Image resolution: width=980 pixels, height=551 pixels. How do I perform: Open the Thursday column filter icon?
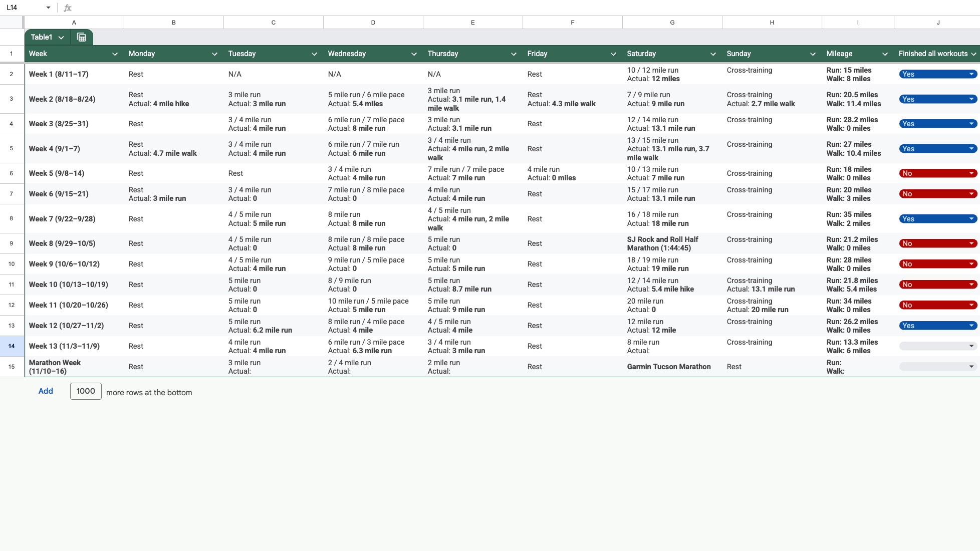coord(513,54)
